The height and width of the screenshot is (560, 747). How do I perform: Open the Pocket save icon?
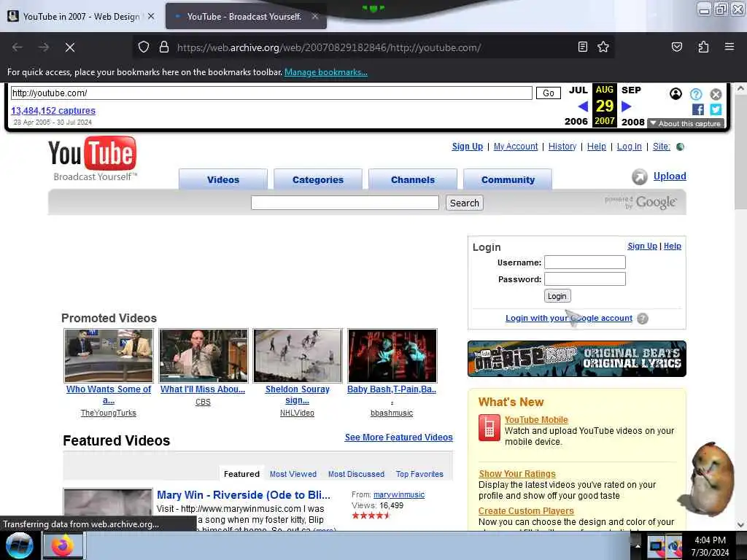677,47
